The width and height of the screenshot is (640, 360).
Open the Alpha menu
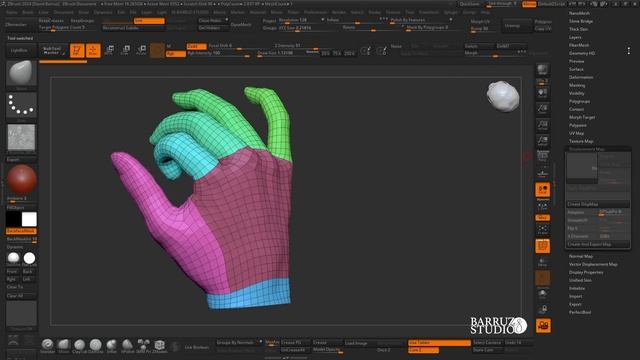coord(12,13)
